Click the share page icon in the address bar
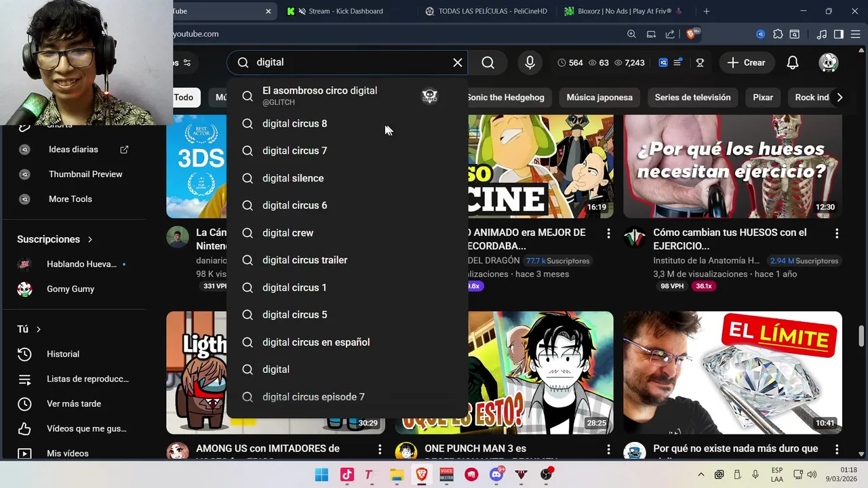The width and height of the screenshot is (868, 488). [670, 34]
